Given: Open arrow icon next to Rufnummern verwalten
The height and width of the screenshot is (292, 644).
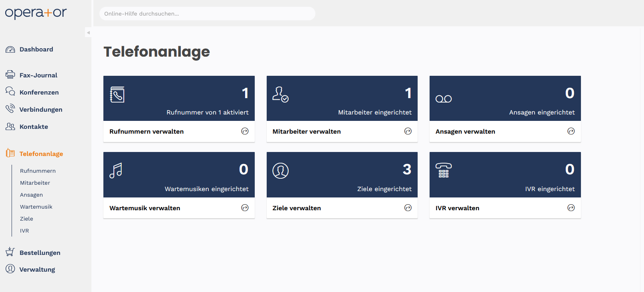Looking at the screenshot, I should (245, 131).
